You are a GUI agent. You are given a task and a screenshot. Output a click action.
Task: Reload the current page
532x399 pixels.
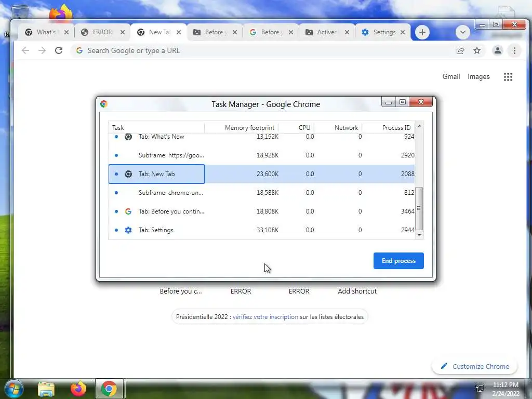(x=59, y=50)
